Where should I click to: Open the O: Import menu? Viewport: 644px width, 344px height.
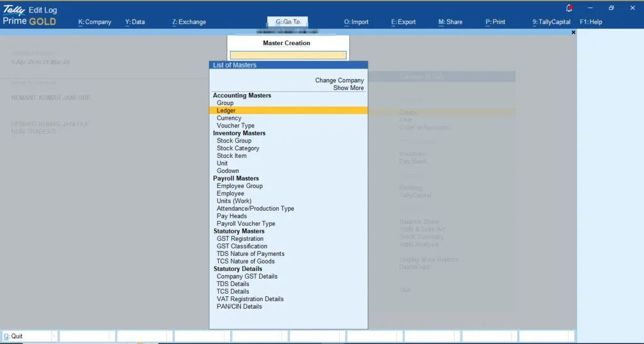pos(356,22)
